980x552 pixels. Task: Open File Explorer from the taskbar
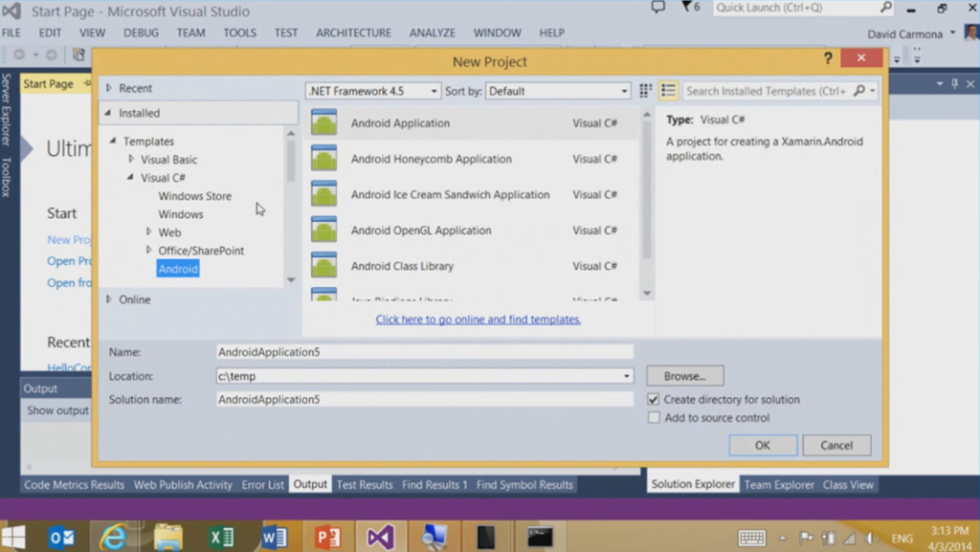tap(167, 537)
